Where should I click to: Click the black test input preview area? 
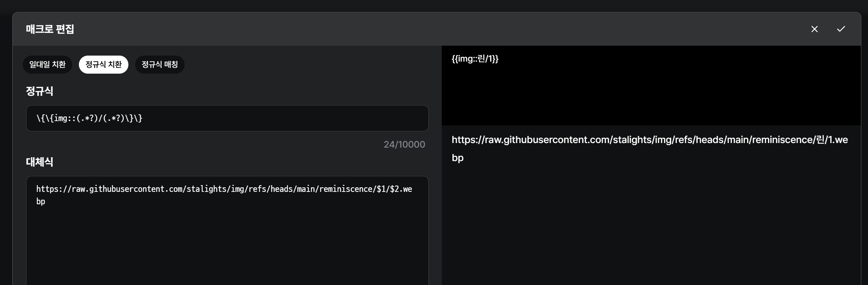coord(651,96)
